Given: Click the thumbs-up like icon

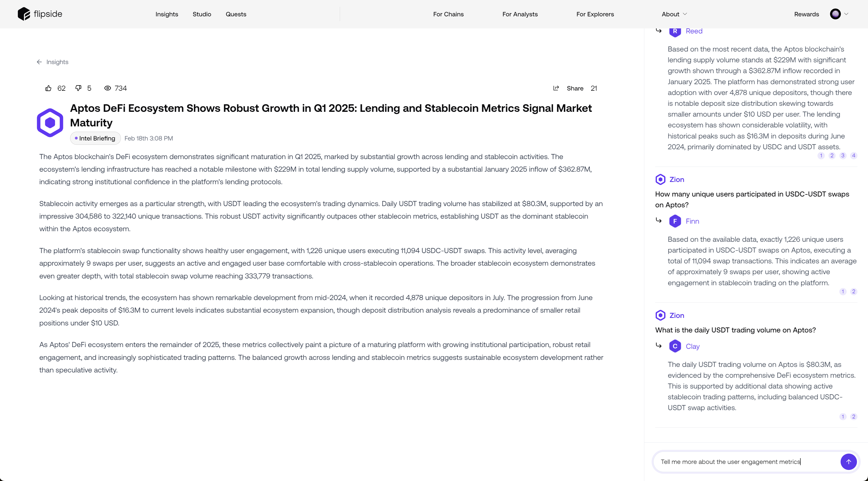Looking at the screenshot, I should (49, 88).
